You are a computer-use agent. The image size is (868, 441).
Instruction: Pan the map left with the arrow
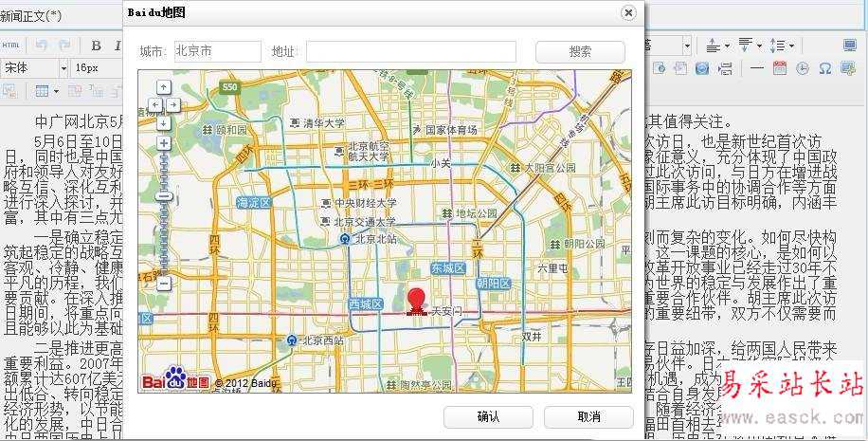[x=156, y=104]
